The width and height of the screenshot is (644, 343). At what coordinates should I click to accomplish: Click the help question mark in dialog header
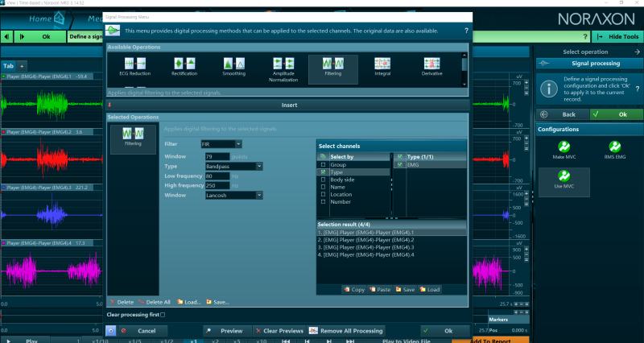pyautogui.click(x=466, y=31)
